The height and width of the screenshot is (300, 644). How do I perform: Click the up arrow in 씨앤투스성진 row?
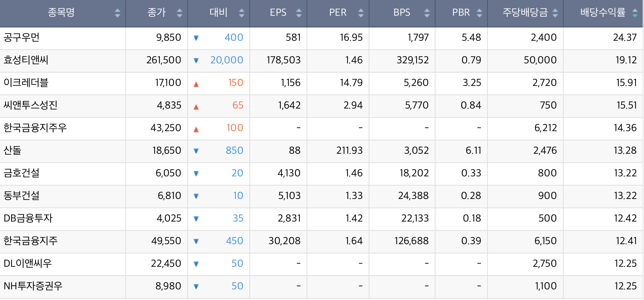click(196, 107)
